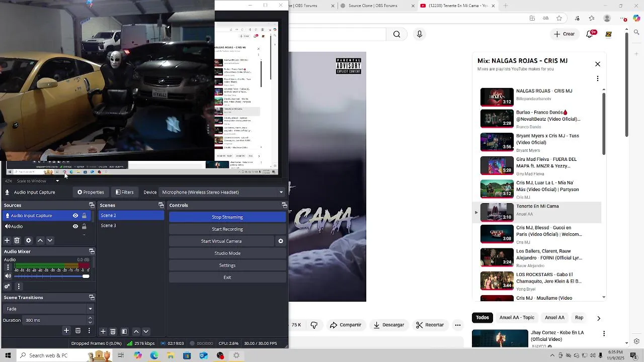Delete the selected scene
Viewport: 644px width, 362px height.
(113, 331)
